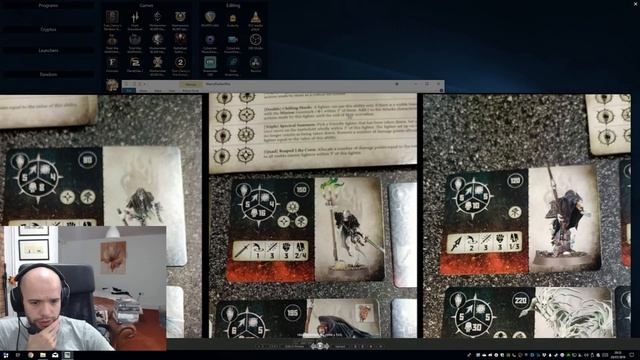Open the Warhammer shortcut left of Battlefleet Gothic
The height and width of the screenshot is (360, 640).
tap(158, 42)
